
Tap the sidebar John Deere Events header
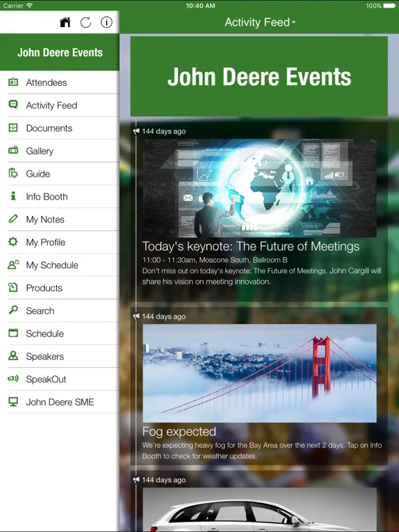click(60, 52)
